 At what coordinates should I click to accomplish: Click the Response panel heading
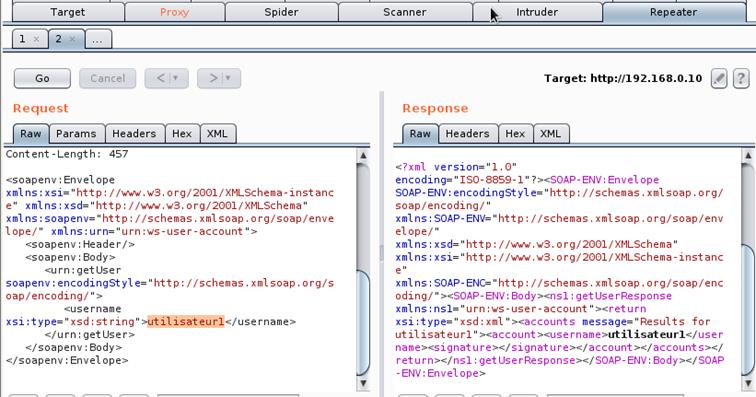pos(435,108)
